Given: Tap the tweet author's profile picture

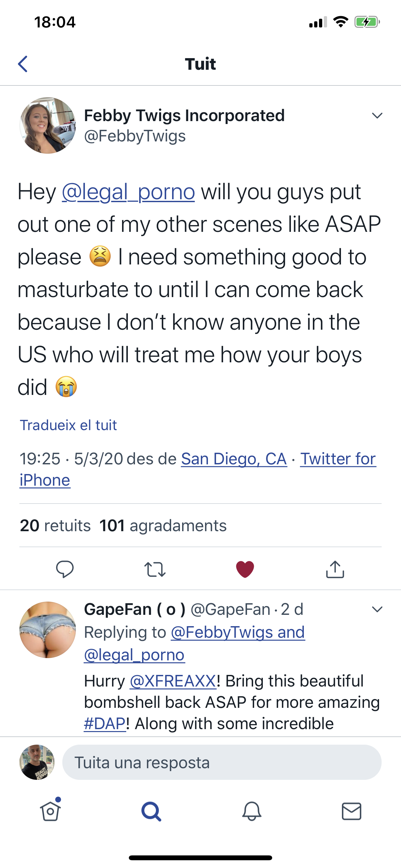Looking at the screenshot, I should (47, 125).
